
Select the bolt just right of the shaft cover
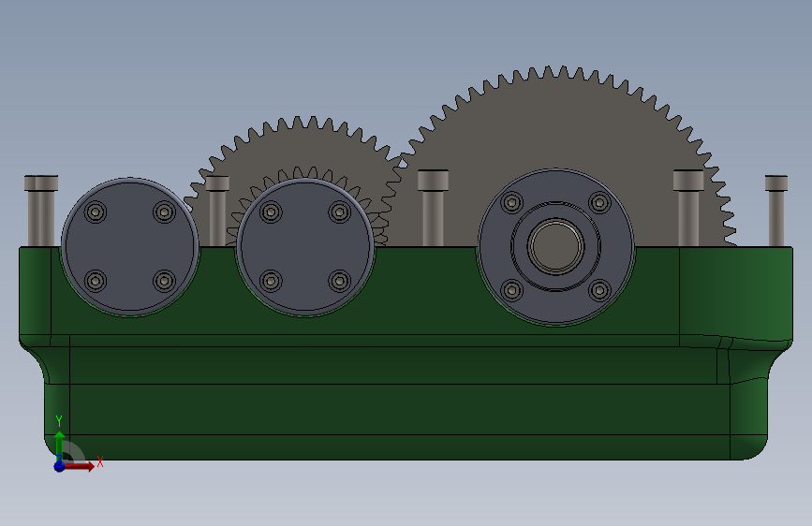688,208
